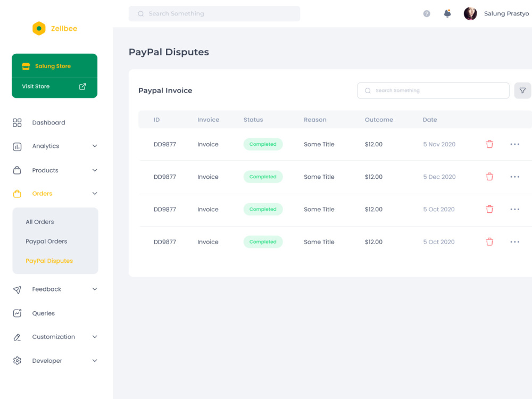Viewport: 532px width, 399px height.
Task: Expand the Feedback menu chevron
Action: pyautogui.click(x=95, y=289)
